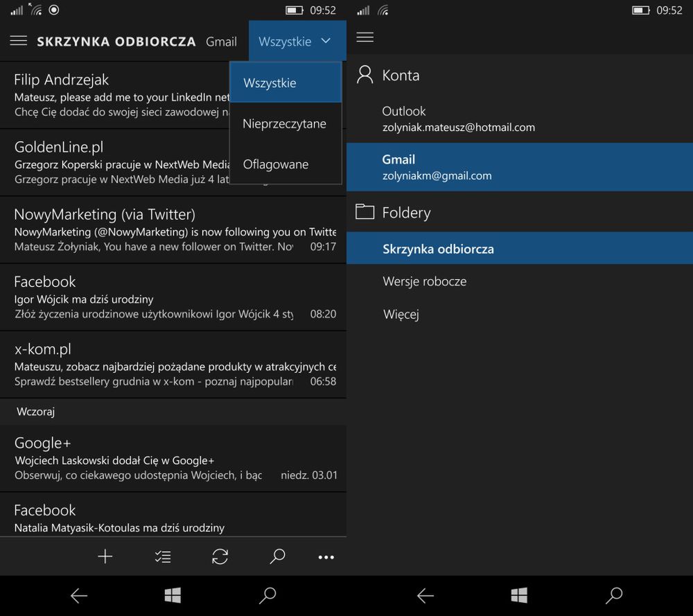Viewport: 693px width, 616px height.
Task: Tap hamburger icon in the right panel
Action: point(365,37)
